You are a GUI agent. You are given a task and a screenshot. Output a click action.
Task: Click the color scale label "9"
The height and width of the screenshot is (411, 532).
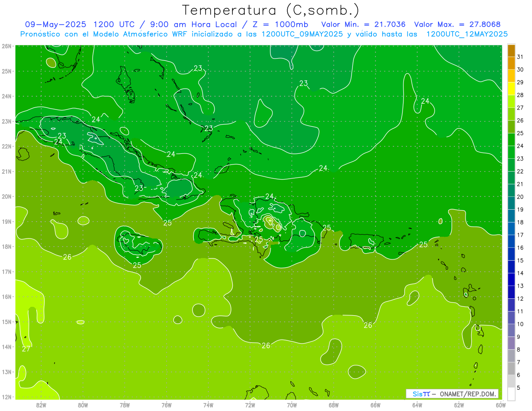(x=519, y=337)
